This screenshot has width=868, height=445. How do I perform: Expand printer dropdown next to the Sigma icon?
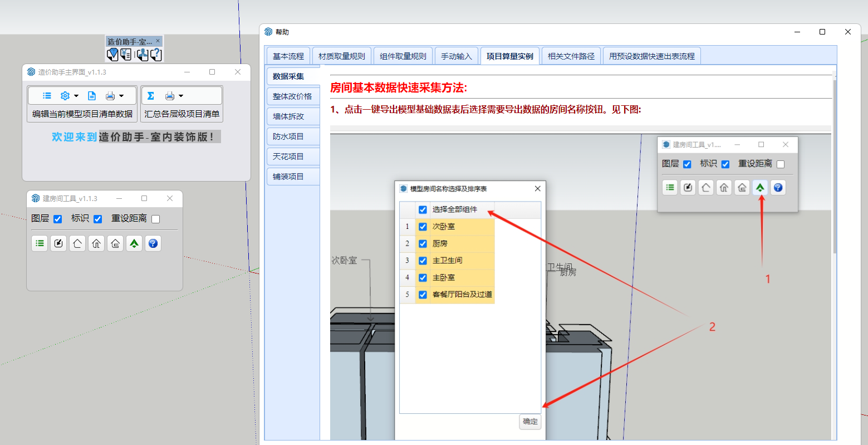click(181, 96)
